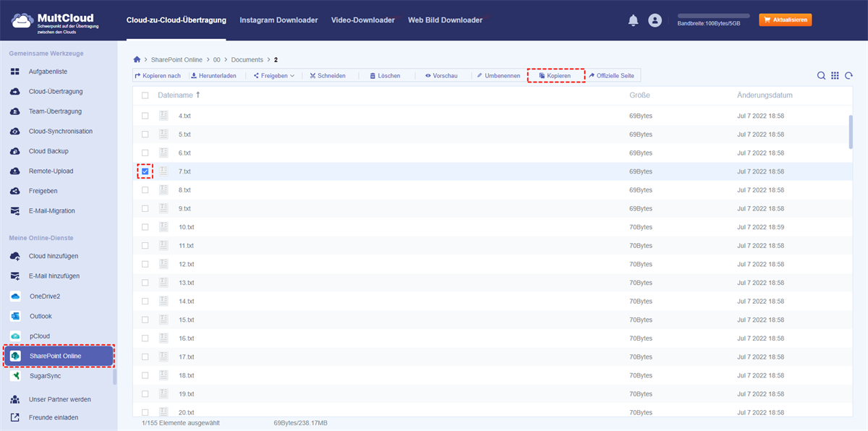Click the bandwidth usage progress bar
Image resolution: width=868 pixels, height=431 pixels.
tap(713, 15)
